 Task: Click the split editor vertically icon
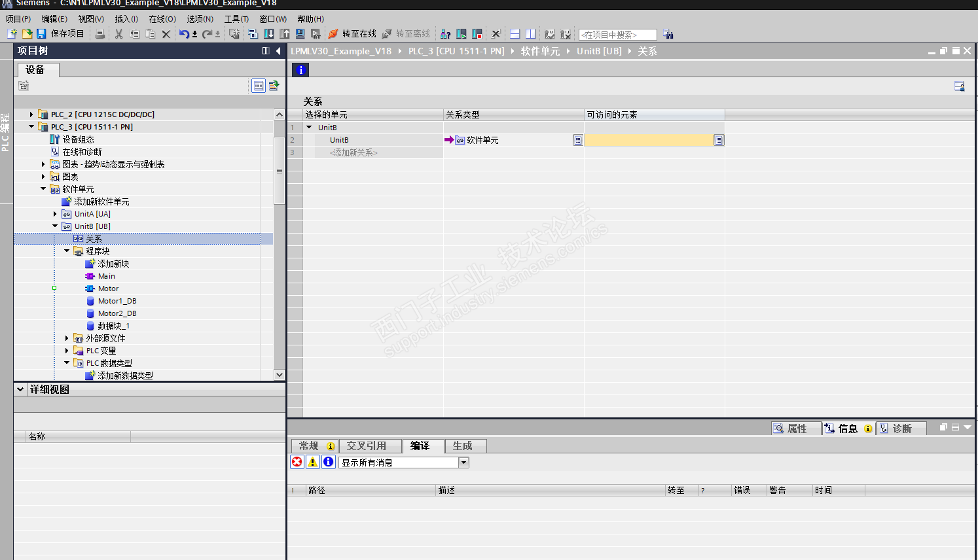[x=531, y=34]
